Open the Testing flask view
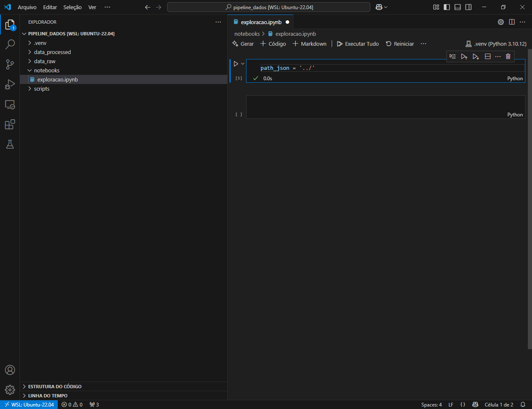The image size is (532, 409). 10,144
